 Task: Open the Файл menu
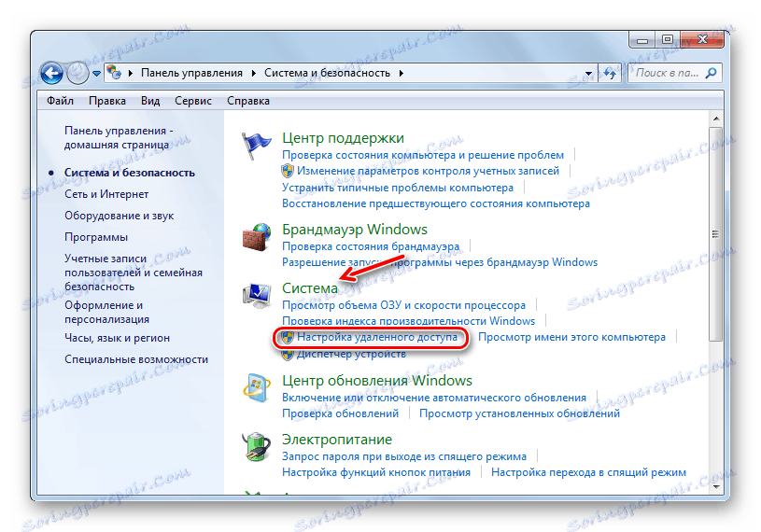coord(60,101)
